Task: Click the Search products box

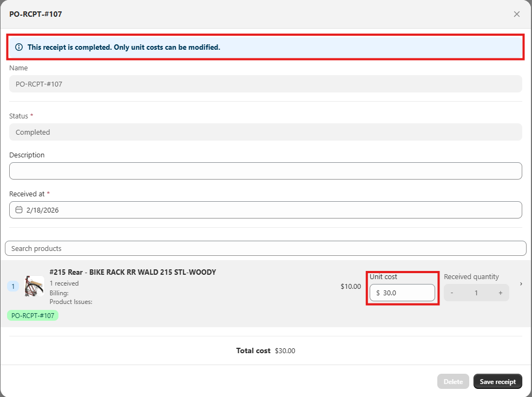Action: pyautogui.click(x=265, y=248)
